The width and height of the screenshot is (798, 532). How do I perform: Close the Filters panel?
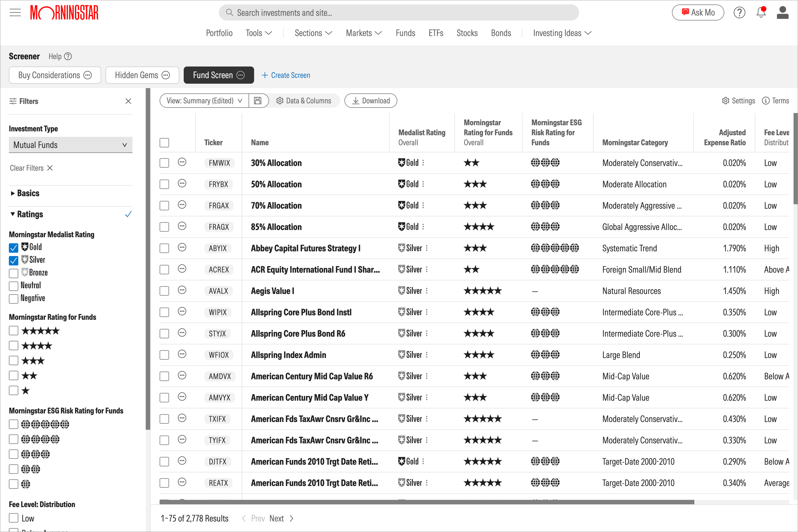tap(128, 101)
